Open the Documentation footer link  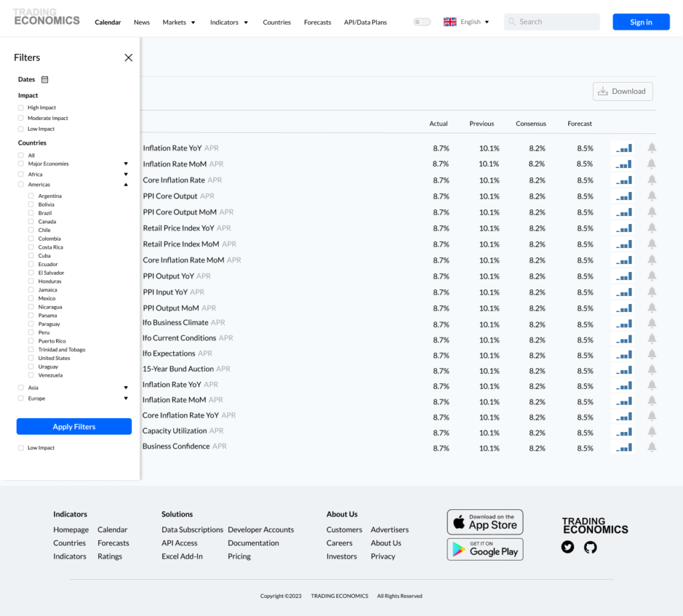coord(253,543)
